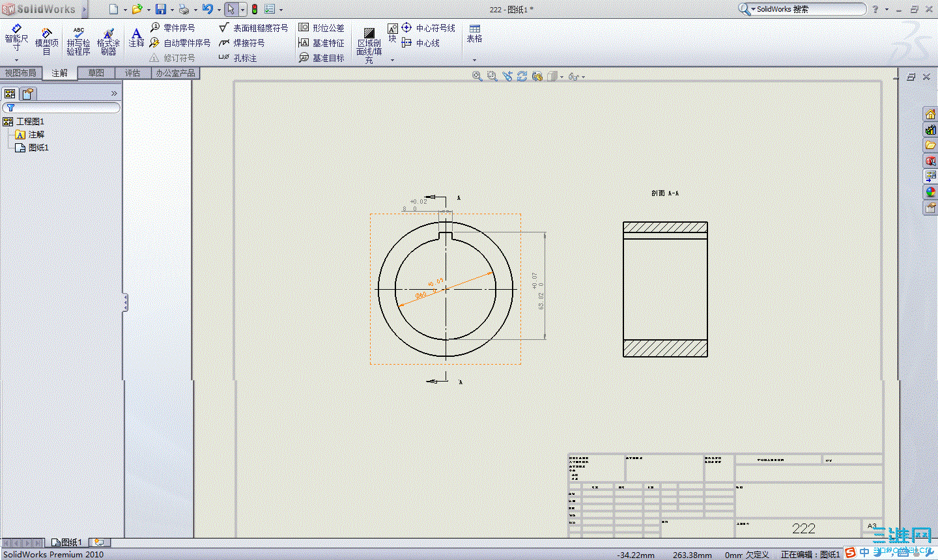Undo the last action
This screenshot has width=938, height=560.
[208, 9]
